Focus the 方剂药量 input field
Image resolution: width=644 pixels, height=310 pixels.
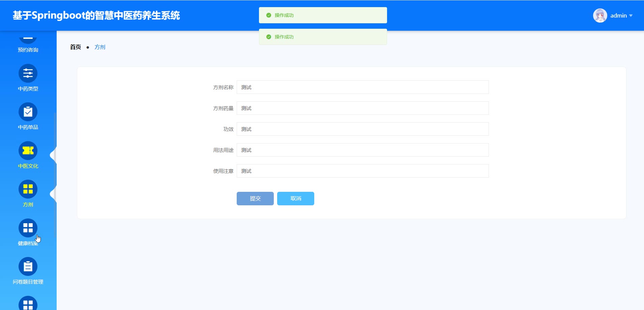click(363, 108)
